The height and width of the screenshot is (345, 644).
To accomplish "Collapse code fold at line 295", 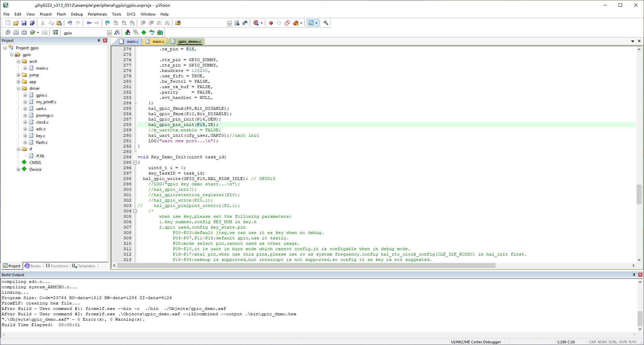I will (x=135, y=162).
